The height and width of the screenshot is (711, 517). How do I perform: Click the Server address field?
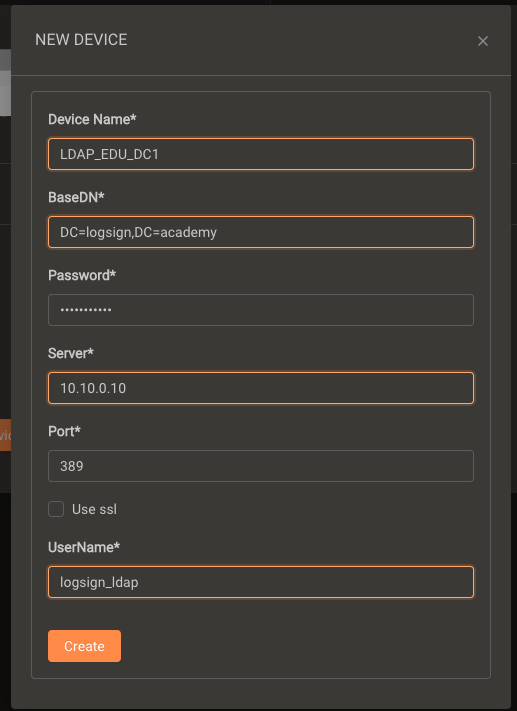pos(261,388)
